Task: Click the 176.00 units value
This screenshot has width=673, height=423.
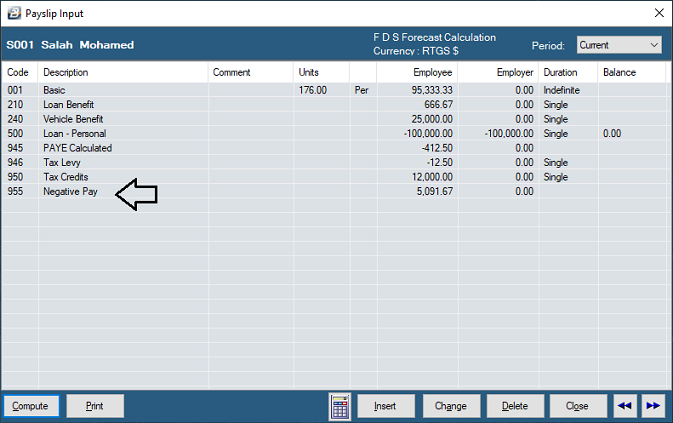Action: coord(313,90)
